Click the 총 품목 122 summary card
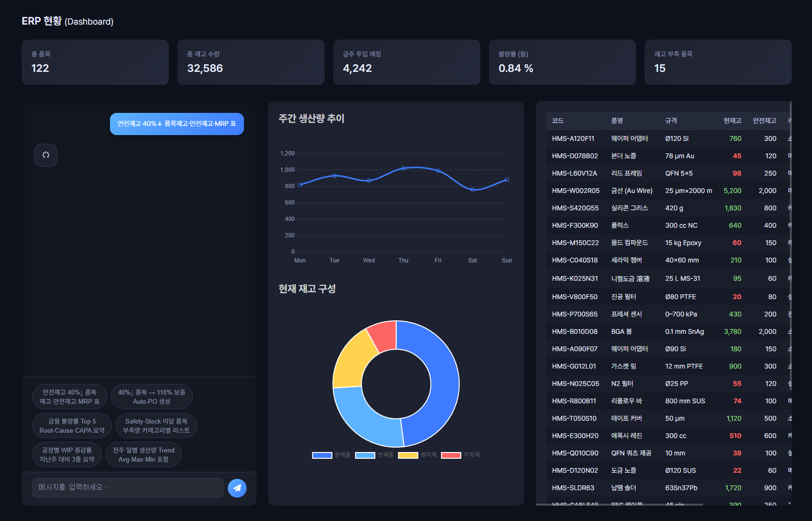 click(x=95, y=62)
